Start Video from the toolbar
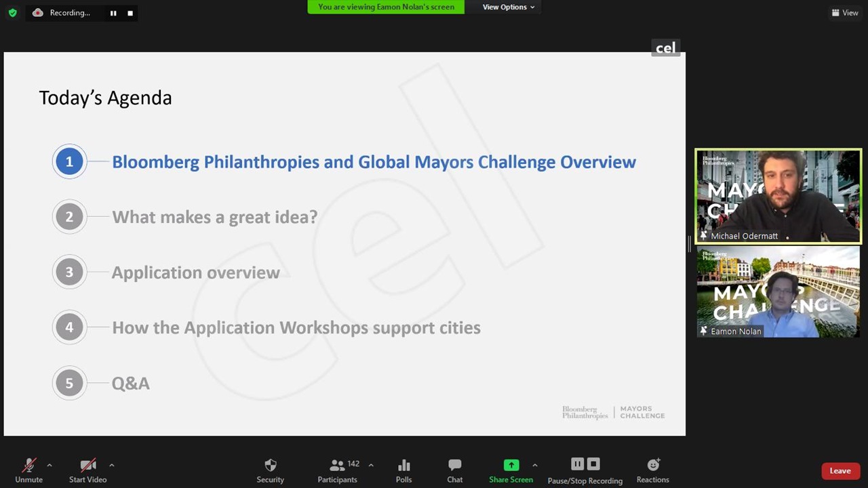 click(87, 470)
